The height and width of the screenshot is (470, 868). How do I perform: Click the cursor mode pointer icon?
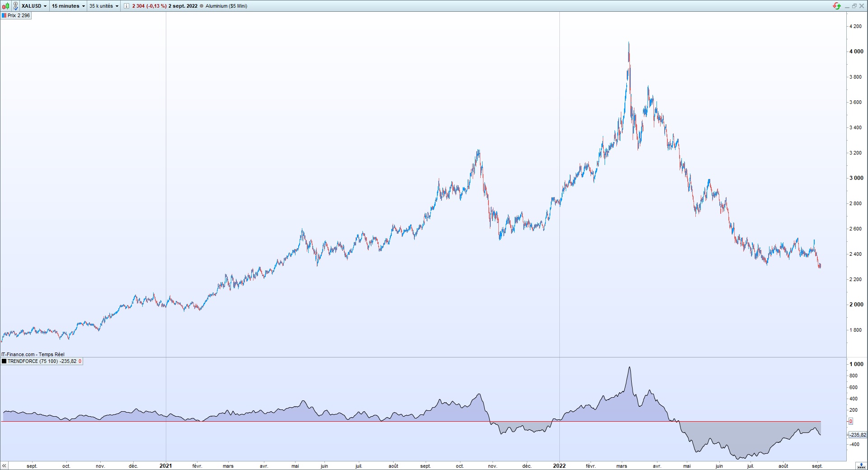tap(15, 6)
